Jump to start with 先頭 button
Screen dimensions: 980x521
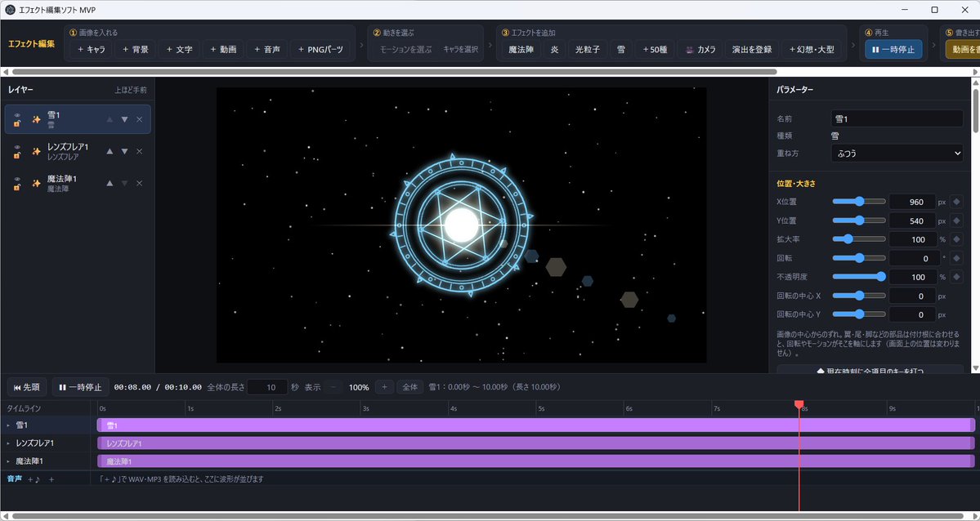tap(26, 387)
